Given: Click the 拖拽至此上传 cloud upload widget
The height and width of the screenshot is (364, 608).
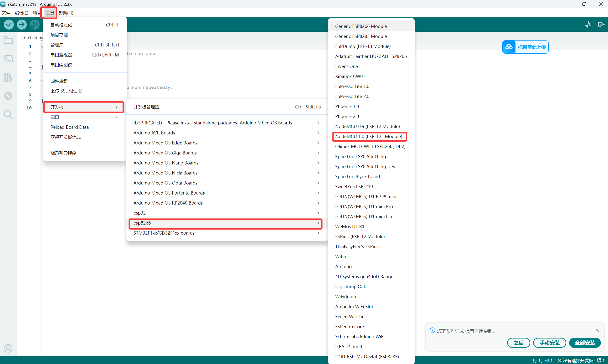Looking at the screenshot, I should point(525,47).
